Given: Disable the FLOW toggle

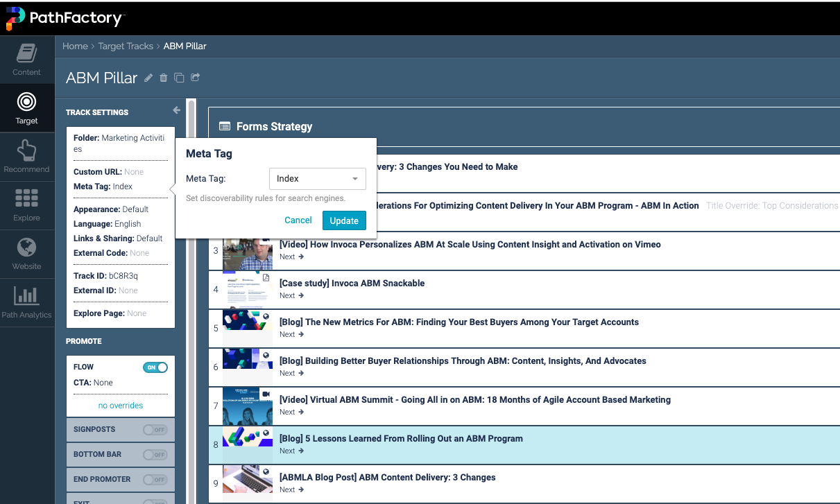Looking at the screenshot, I should point(155,367).
